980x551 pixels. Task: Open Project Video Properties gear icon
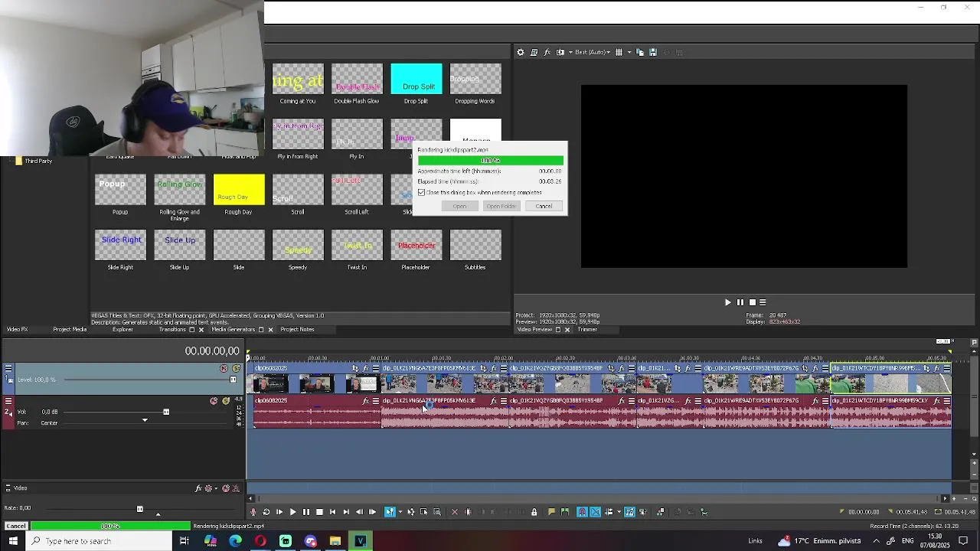coord(521,52)
